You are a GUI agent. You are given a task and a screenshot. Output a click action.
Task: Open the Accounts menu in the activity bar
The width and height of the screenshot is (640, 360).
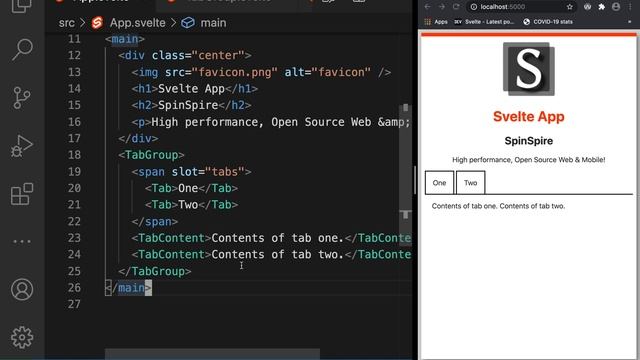22,289
